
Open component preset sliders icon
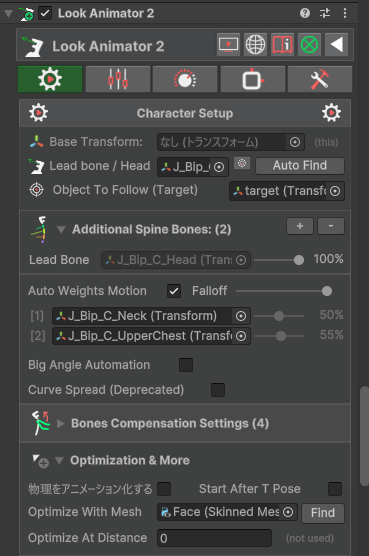point(325,13)
